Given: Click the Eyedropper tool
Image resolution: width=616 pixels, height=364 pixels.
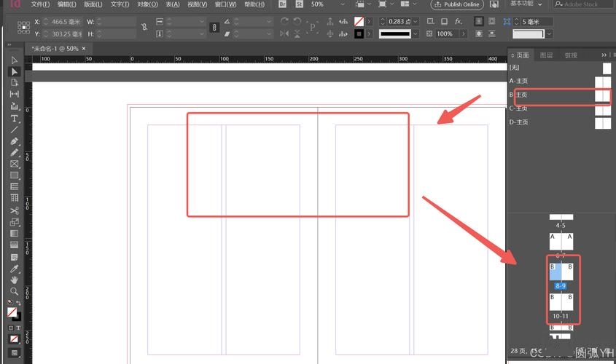Looking at the screenshot, I should pos(14,269).
